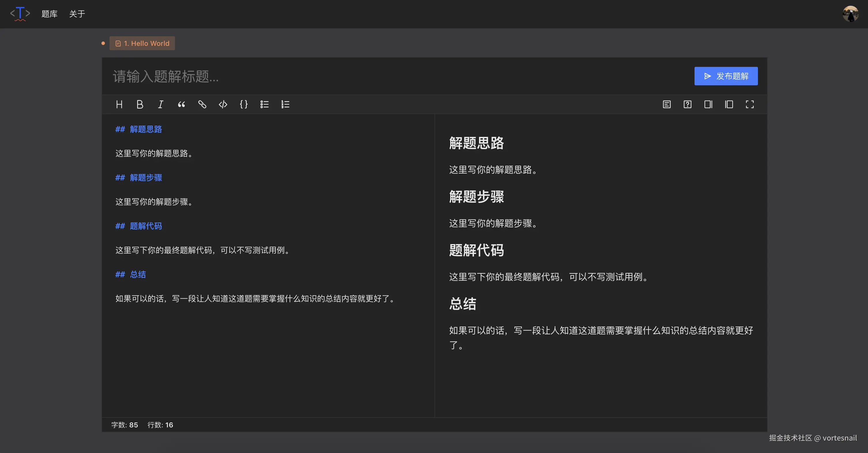Toggle bold formatting
868x453 pixels.
(x=140, y=105)
